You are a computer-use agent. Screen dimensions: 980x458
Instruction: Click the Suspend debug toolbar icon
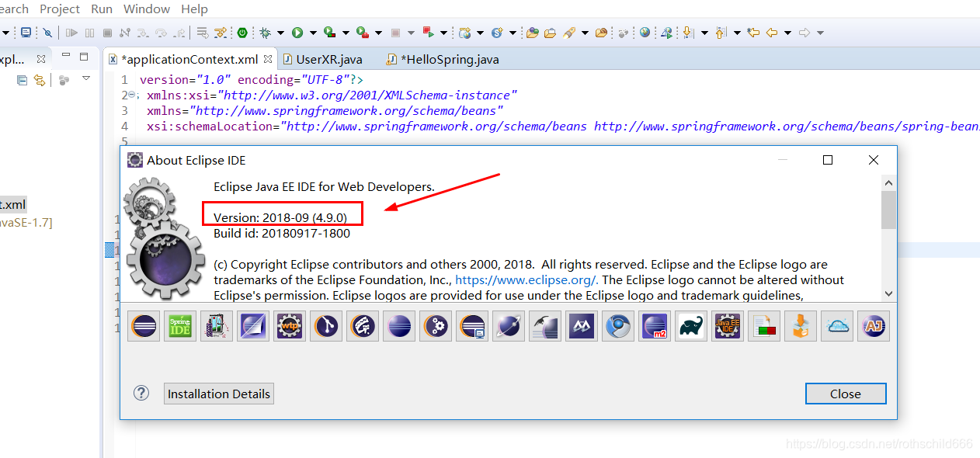pyautogui.click(x=89, y=33)
